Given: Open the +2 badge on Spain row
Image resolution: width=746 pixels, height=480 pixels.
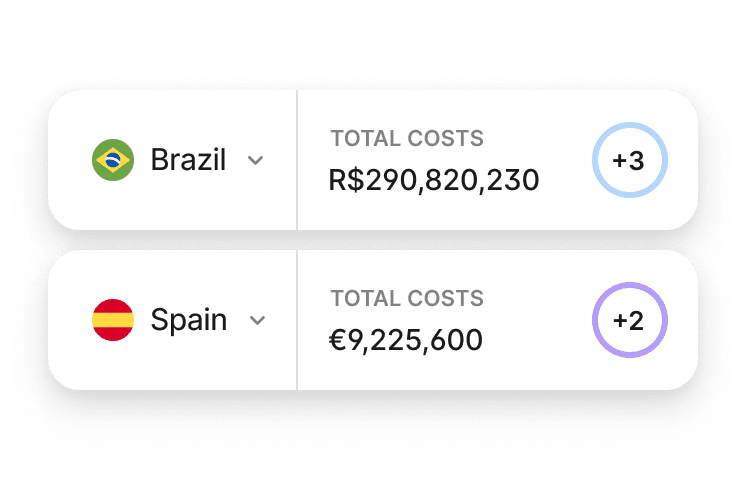Looking at the screenshot, I should pyautogui.click(x=628, y=320).
